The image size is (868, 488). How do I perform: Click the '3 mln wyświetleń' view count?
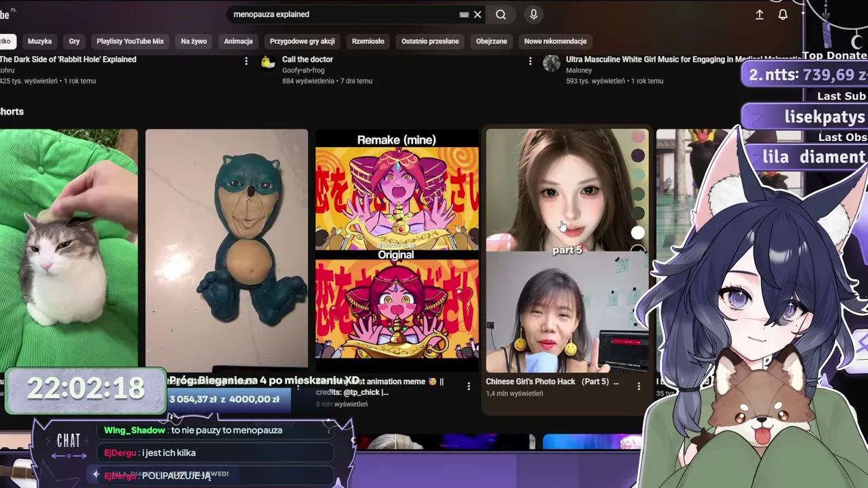(342, 404)
